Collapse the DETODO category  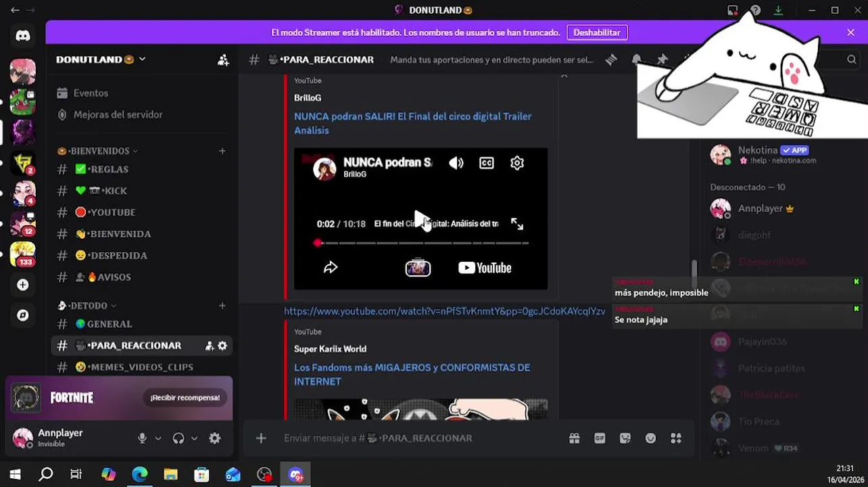click(x=88, y=306)
